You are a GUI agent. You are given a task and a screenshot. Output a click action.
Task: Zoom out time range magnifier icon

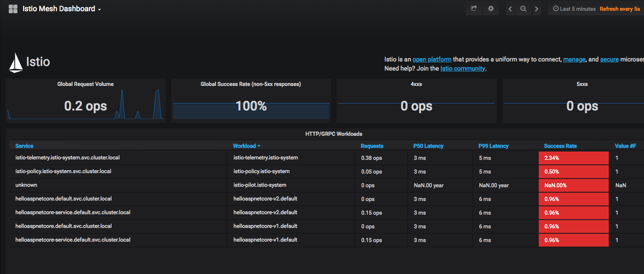tap(523, 9)
